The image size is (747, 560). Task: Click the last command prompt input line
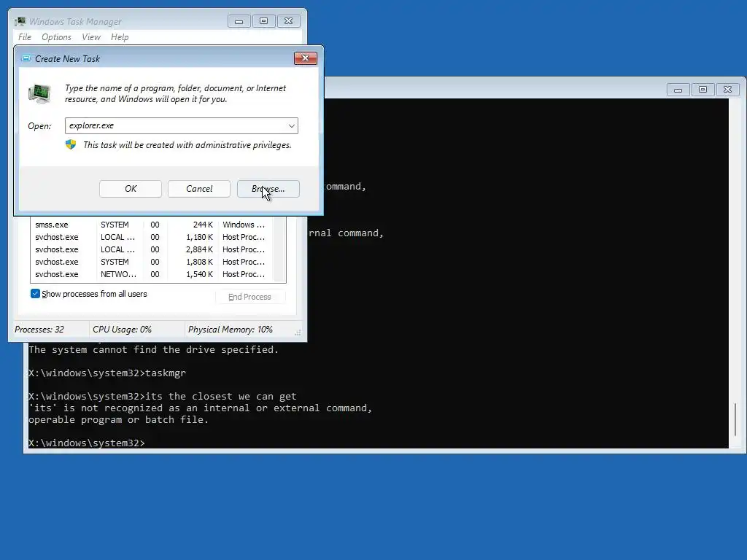click(87, 443)
